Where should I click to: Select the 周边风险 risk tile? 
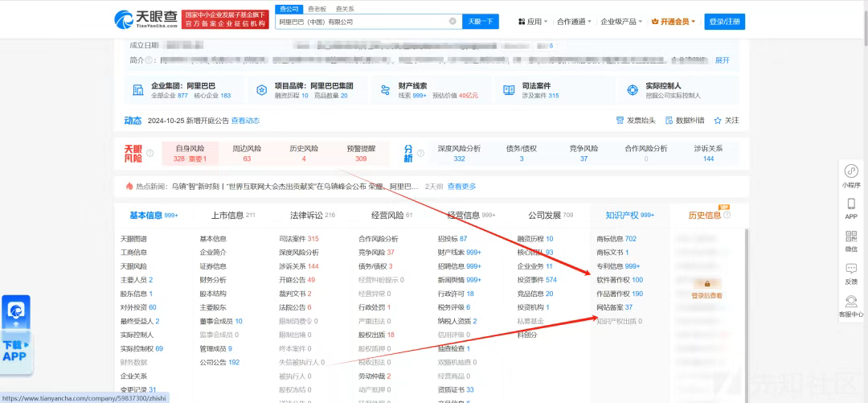pos(247,153)
